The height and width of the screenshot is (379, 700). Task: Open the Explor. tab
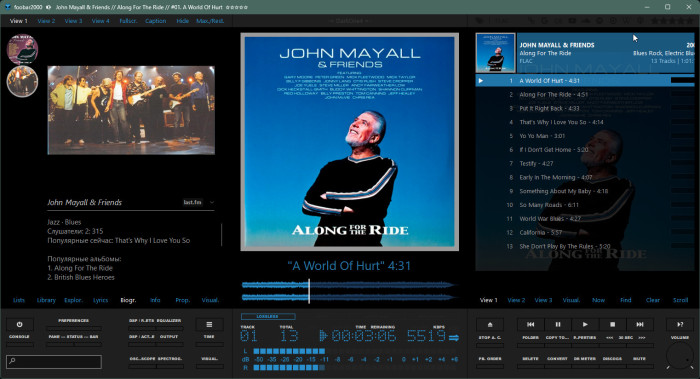click(73, 300)
